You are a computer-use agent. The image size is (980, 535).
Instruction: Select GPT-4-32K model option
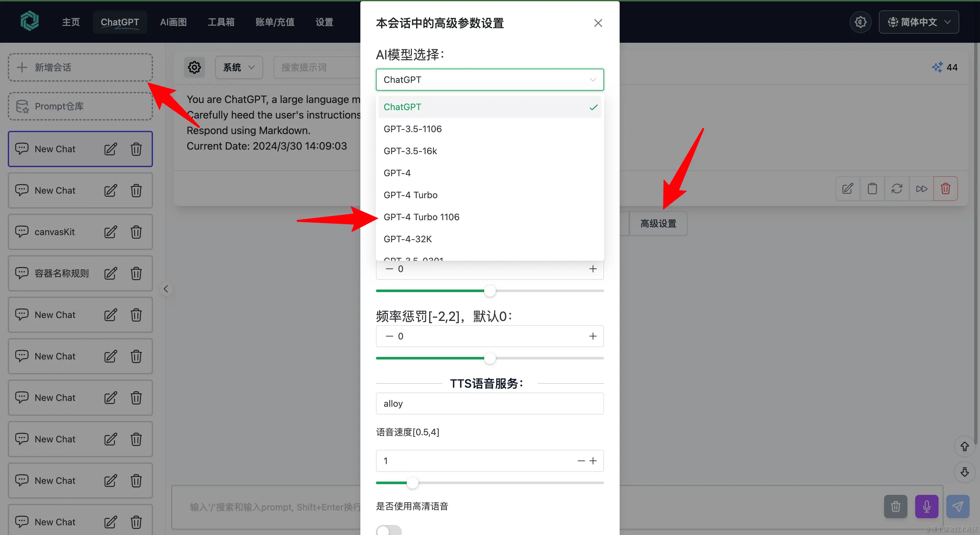coord(490,239)
